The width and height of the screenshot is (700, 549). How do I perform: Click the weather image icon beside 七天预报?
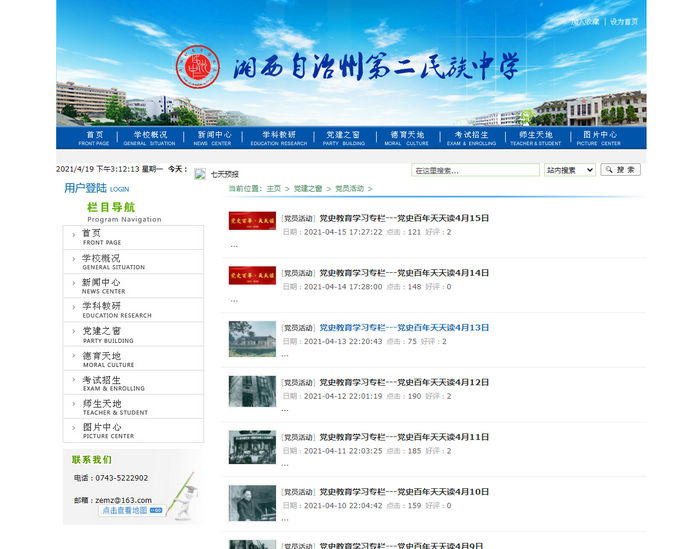(200, 174)
